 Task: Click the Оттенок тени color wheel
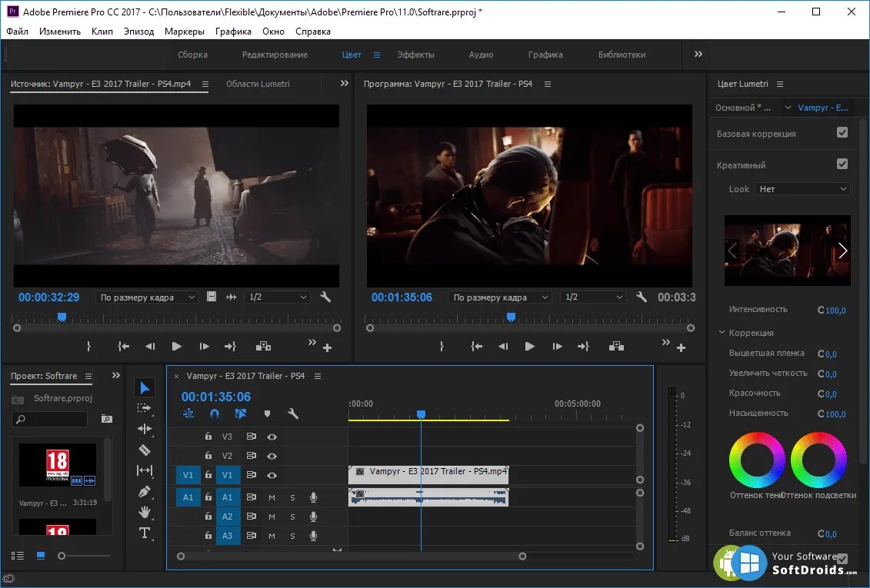(x=757, y=460)
